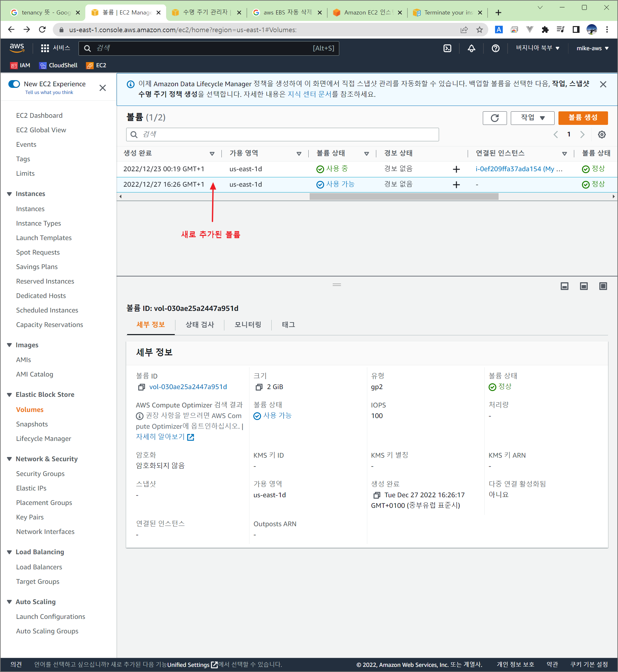This screenshot has height=672, width=618.
Task: Open the AWS home logo
Action: (17, 48)
